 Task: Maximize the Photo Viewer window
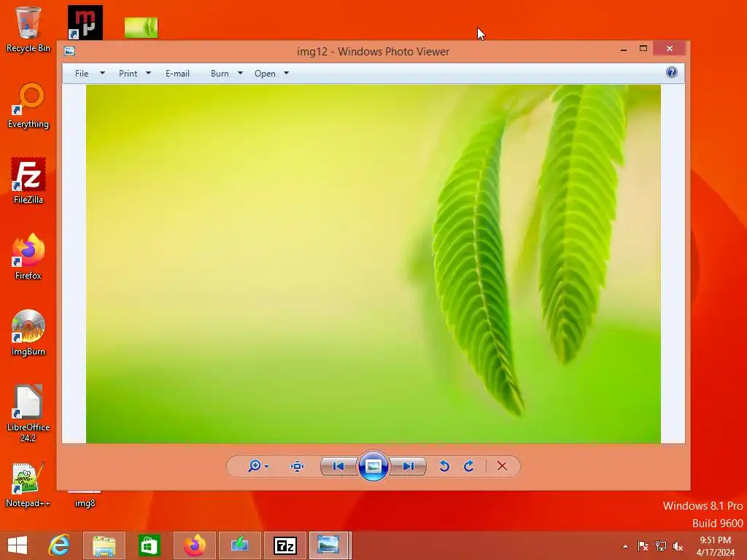coord(643,48)
